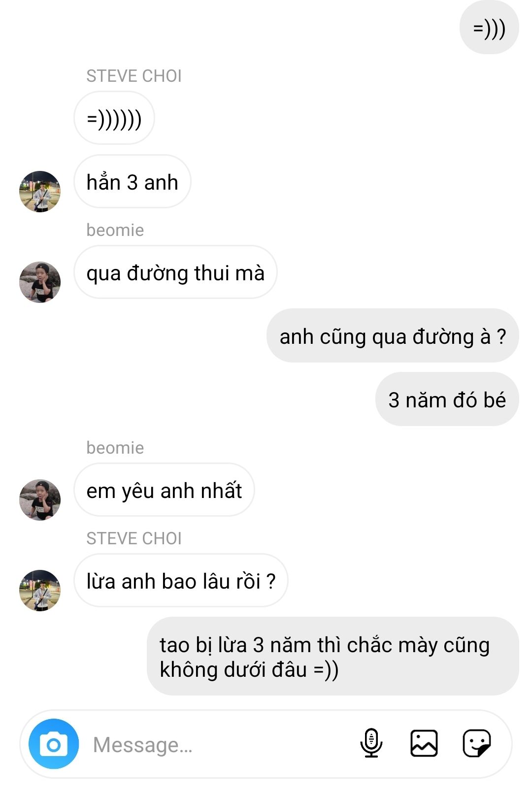
Task: Open the sticker icon in message bar
Action: coord(476,743)
